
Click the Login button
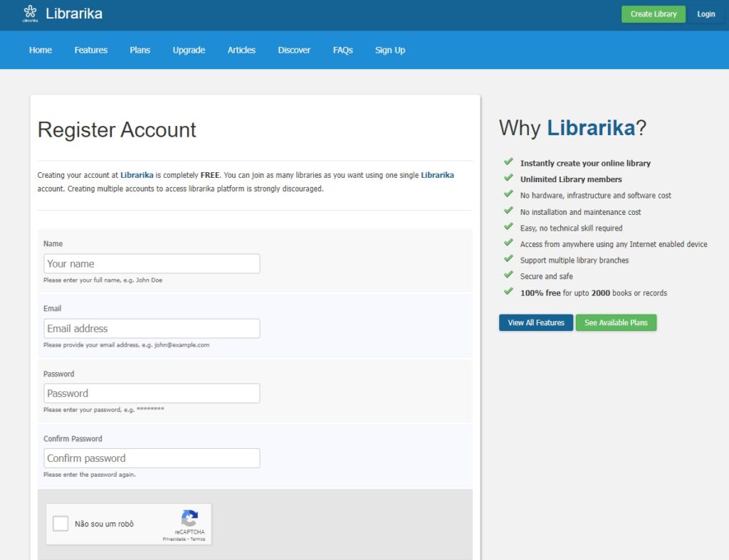click(706, 14)
